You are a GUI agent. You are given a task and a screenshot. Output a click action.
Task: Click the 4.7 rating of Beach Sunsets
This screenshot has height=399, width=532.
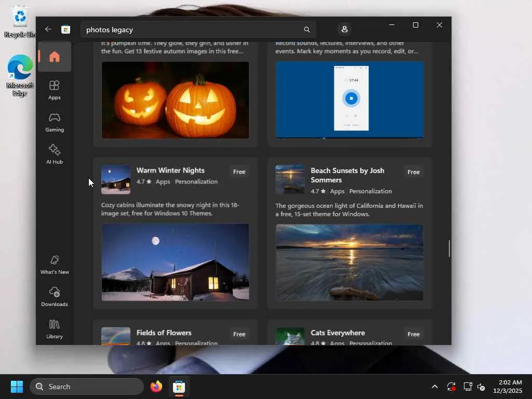(x=318, y=191)
